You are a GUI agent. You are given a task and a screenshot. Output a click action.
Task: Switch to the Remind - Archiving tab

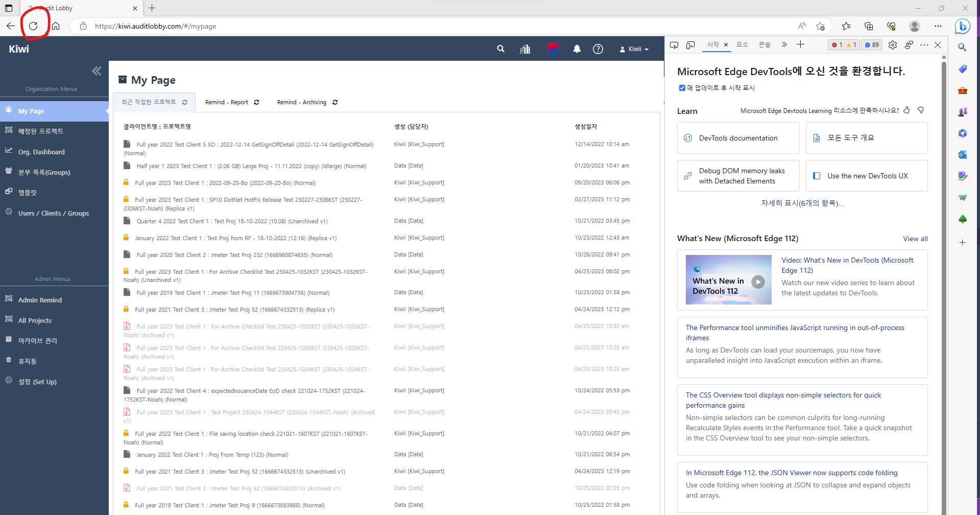[x=301, y=102]
